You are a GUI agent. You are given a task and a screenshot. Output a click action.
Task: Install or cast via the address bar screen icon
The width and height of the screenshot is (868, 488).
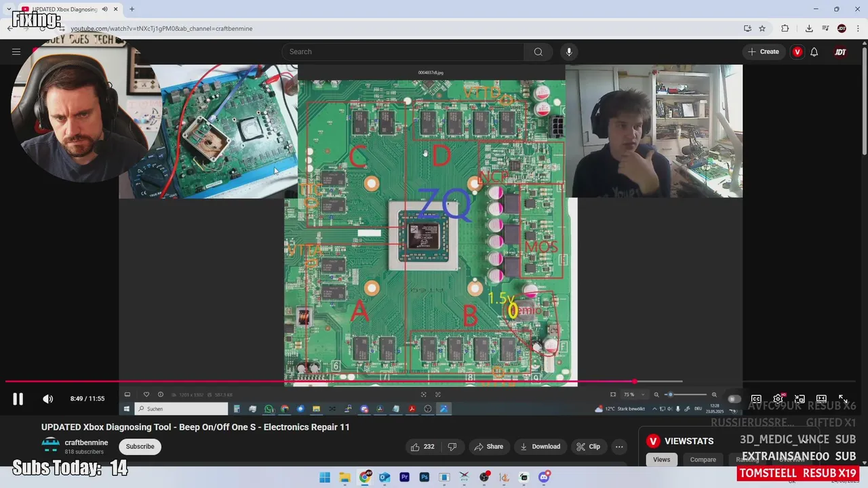[x=747, y=28]
